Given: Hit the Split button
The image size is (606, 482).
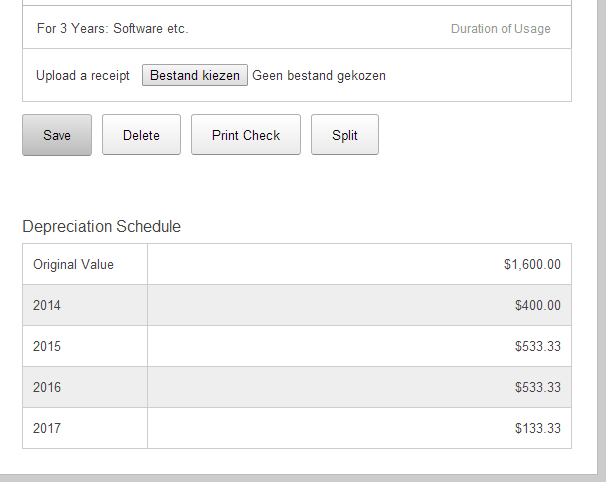Looking at the screenshot, I should point(345,135).
